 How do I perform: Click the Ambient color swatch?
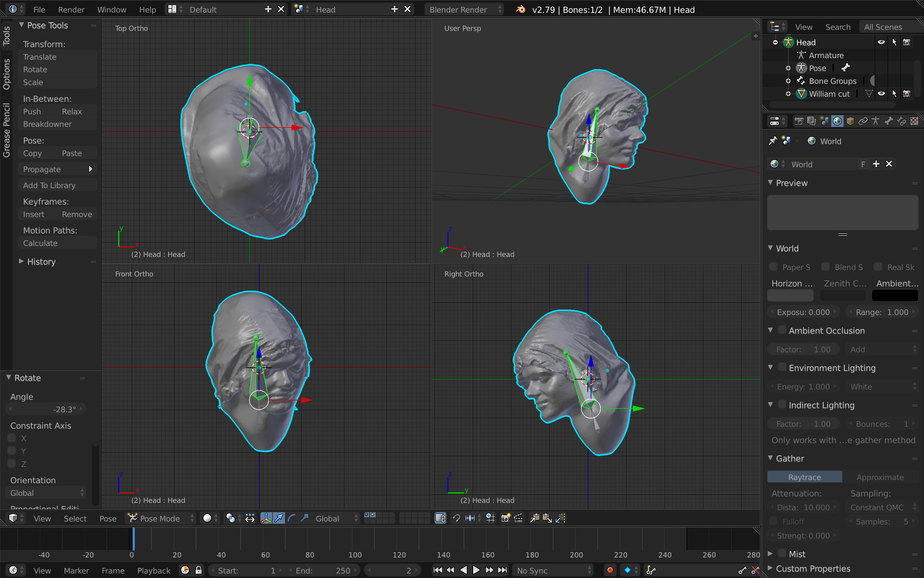pyautogui.click(x=894, y=295)
